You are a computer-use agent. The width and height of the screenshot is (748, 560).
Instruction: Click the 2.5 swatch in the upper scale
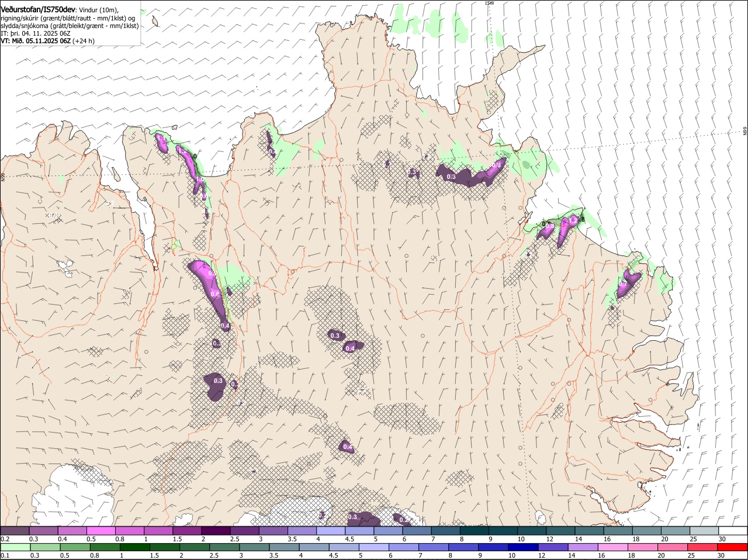point(245,531)
